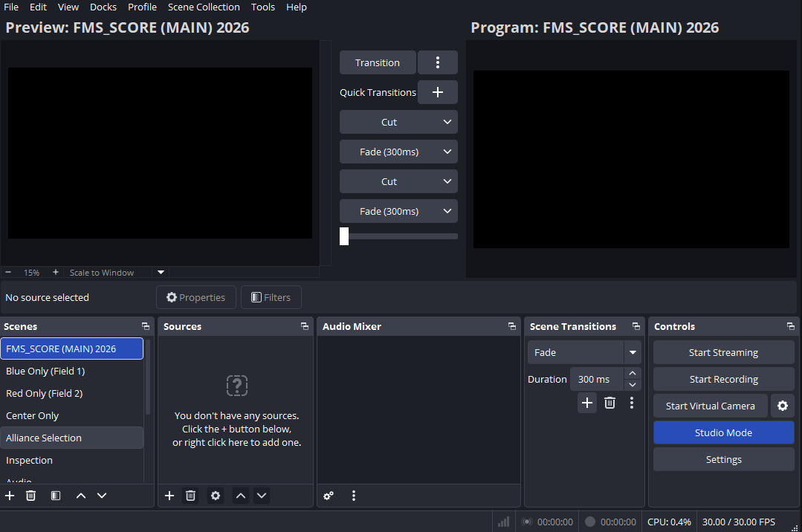Click Start Recording button

723,379
